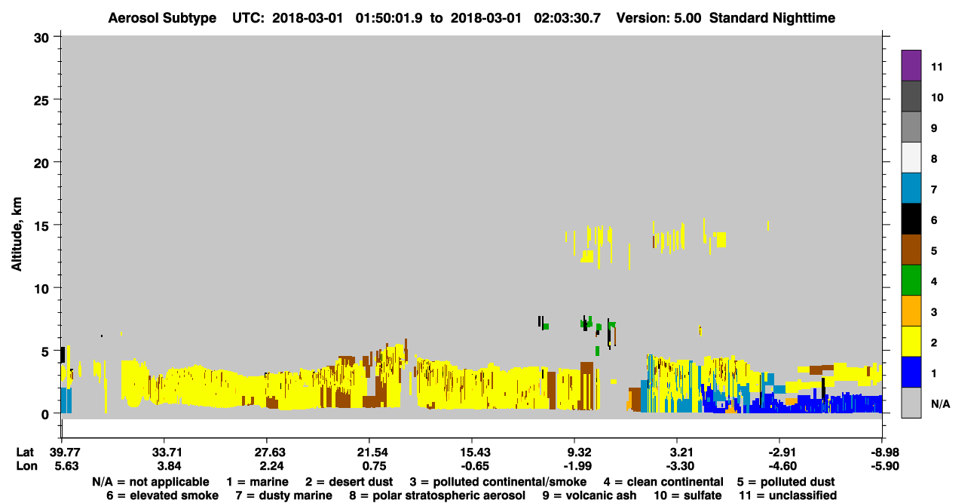Click legend text '9 = volcanic ash'
Image resolution: width=980 pixels, height=503 pixels.
pos(589,495)
